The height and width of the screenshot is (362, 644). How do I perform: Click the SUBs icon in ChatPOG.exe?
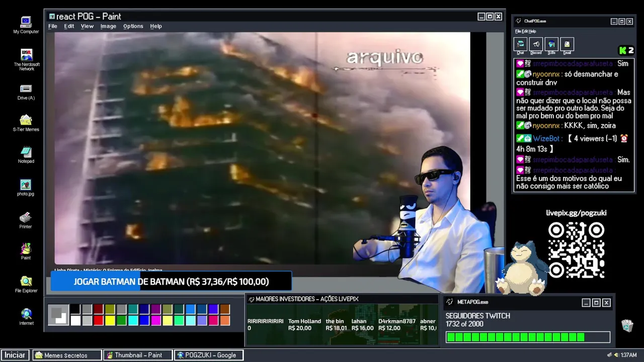coord(551,44)
